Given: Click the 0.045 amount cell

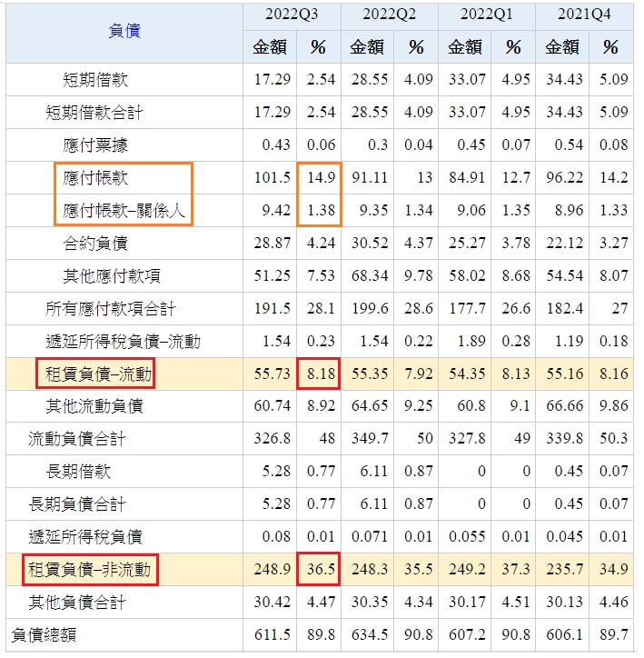Looking at the screenshot, I should click(564, 537).
